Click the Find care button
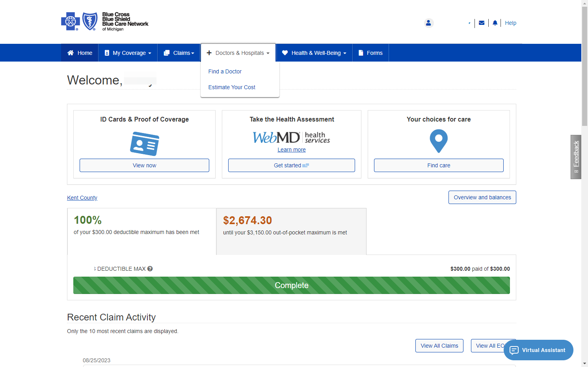 click(x=439, y=165)
